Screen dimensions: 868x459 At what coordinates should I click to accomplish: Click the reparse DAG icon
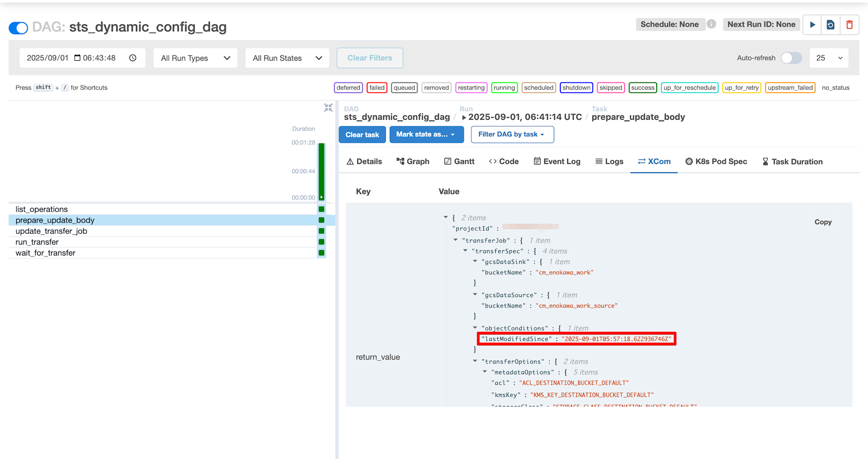(x=831, y=25)
